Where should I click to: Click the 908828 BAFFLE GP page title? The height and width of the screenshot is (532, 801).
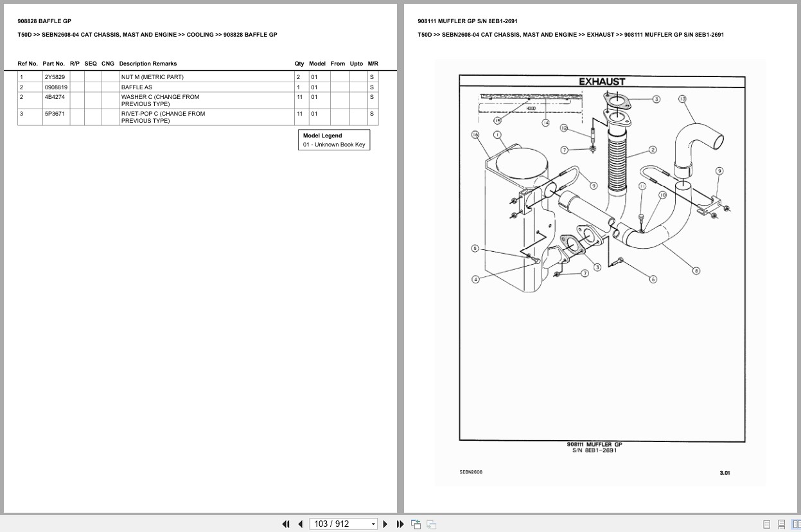pyautogui.click(x=44, y=21)
